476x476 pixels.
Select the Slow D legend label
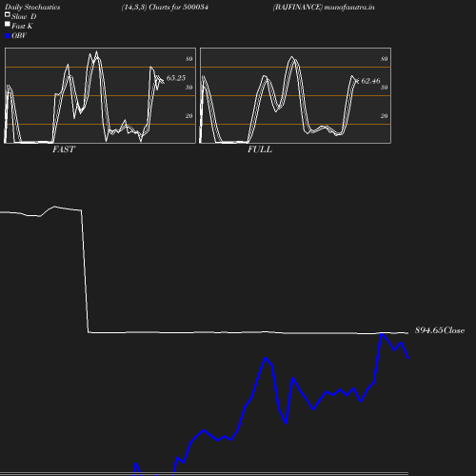click(24, 16)
